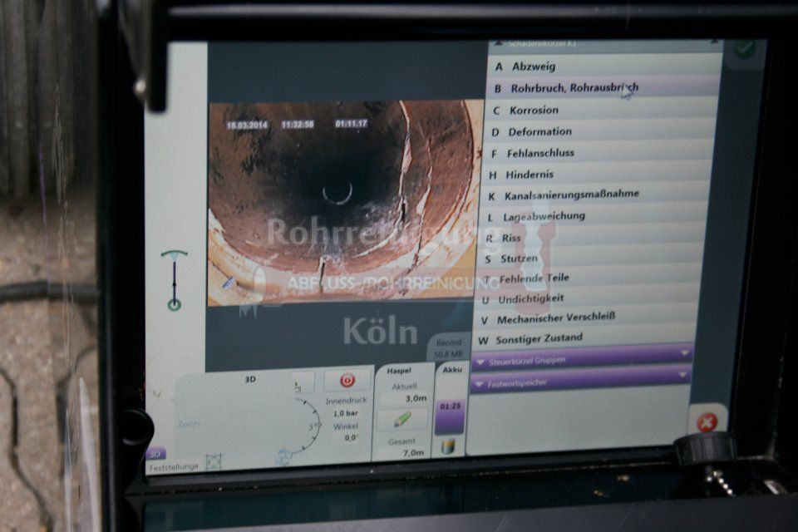
Task: Click the Haspel panel heading
Action: click(x=399, y=371)
